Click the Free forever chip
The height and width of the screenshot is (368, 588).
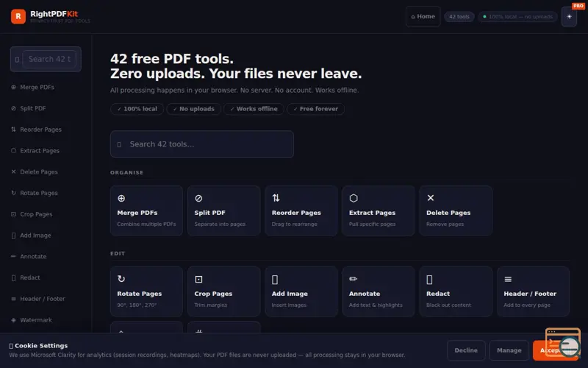coord(315,109)
